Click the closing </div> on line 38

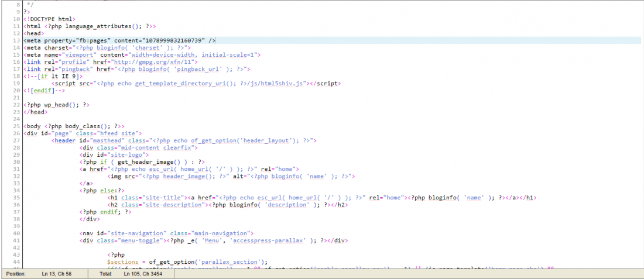(90, 219)
